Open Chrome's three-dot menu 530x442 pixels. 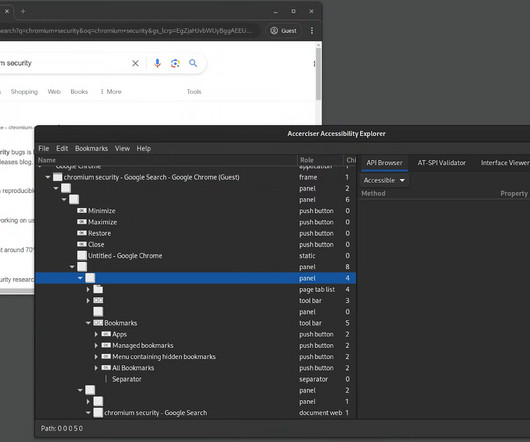(312, 31)
